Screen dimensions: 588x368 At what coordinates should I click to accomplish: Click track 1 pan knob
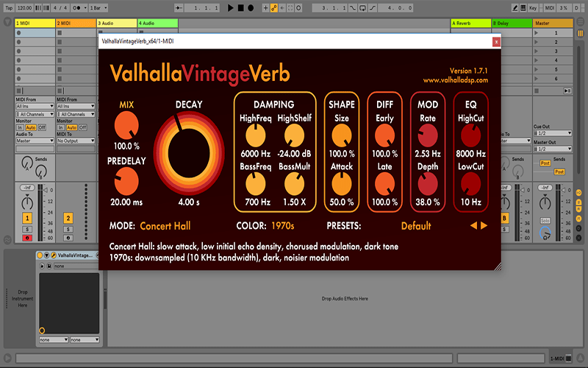pyautogui.click(x=27, y=203)
